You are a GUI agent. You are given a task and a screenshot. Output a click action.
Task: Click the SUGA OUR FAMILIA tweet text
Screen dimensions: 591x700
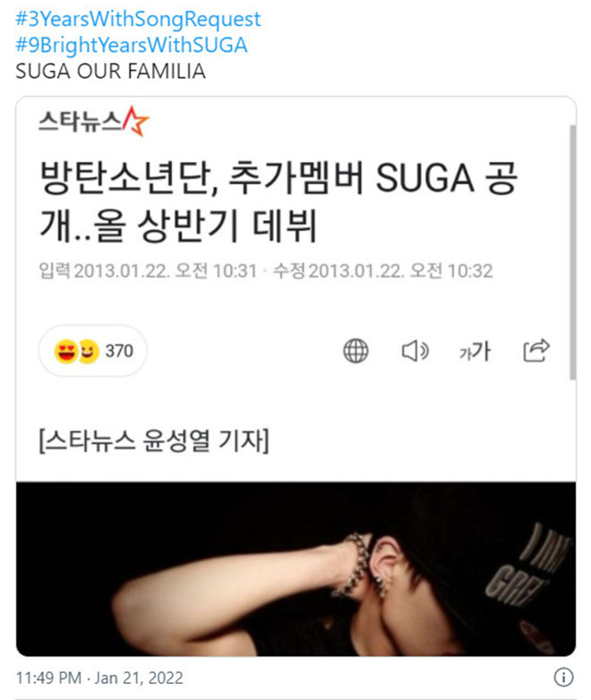click(110, 72)
